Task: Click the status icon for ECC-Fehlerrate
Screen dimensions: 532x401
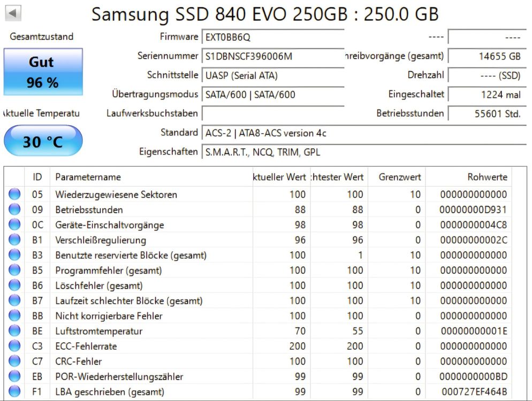Action: 14,346
